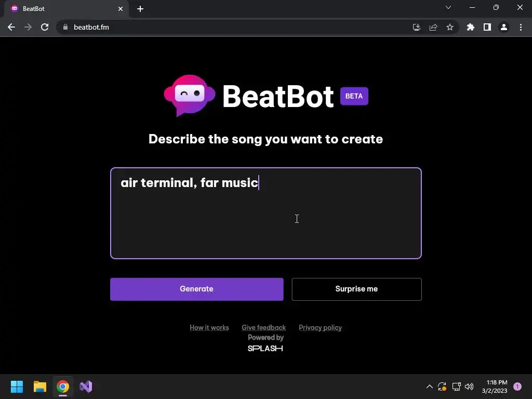Open the Extensions puzzle menu
This screenshot has height=399, width=532.
471,27
